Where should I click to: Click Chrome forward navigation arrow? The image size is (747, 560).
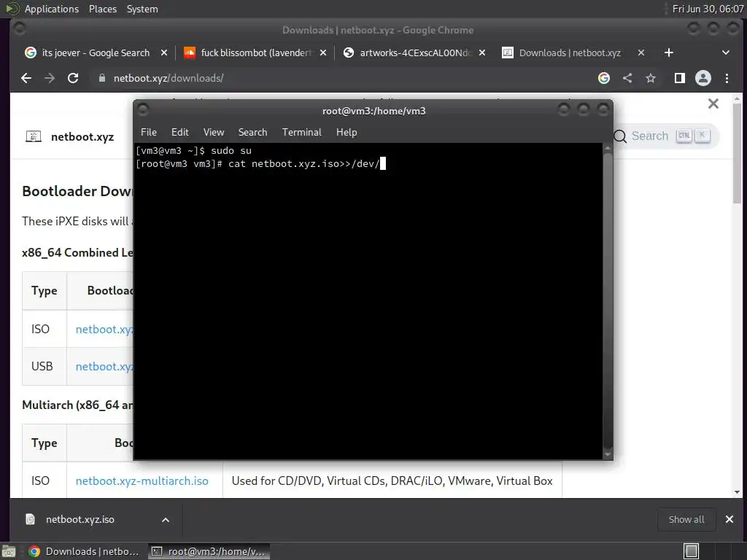[x=50, y=78]
